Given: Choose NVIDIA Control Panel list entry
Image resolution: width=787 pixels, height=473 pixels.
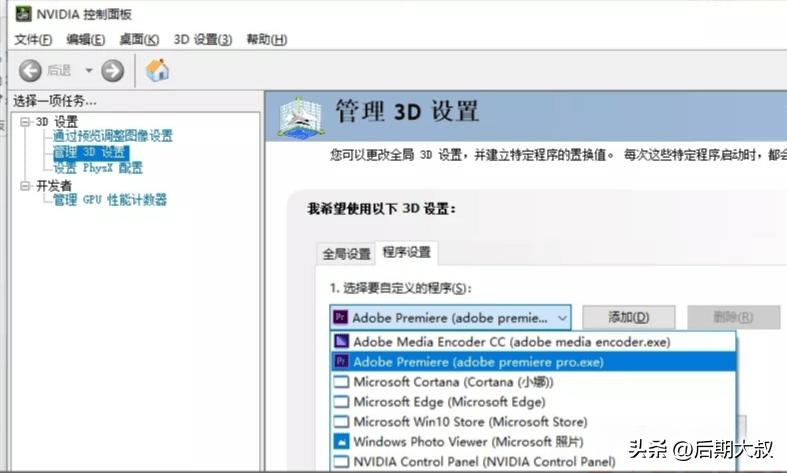Looking at the screenshot, I should click(533, 461).
